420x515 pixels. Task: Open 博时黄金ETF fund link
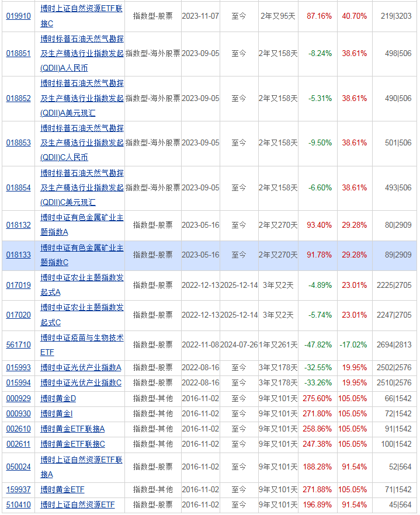[62, 490]
